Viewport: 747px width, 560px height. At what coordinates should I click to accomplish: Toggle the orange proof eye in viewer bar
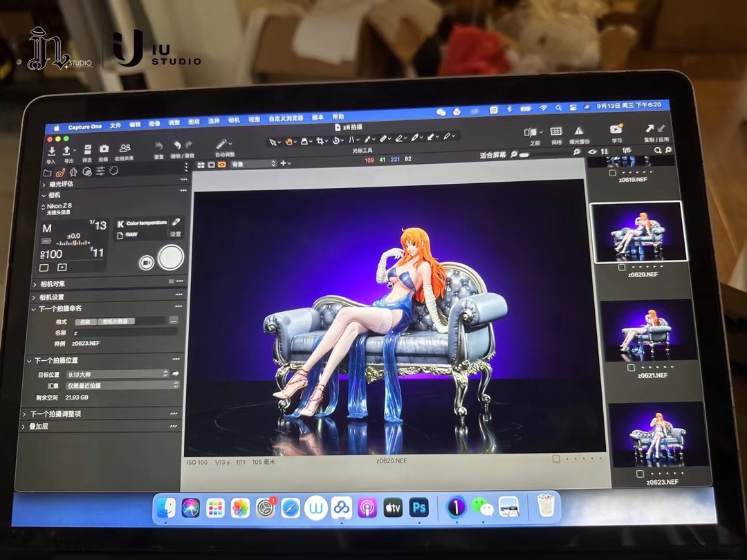click(221, 165)
